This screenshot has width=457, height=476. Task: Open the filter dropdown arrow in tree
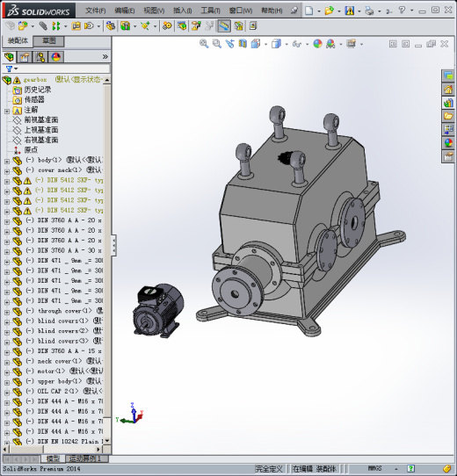[16, 69]
